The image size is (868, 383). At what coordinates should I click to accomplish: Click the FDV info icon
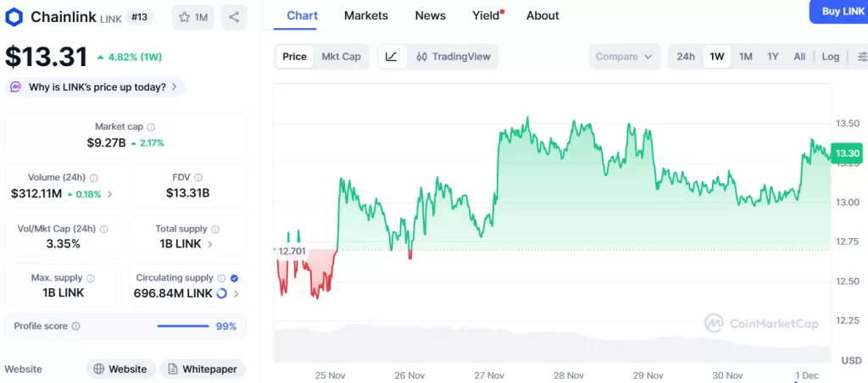(x=198, y=178)
